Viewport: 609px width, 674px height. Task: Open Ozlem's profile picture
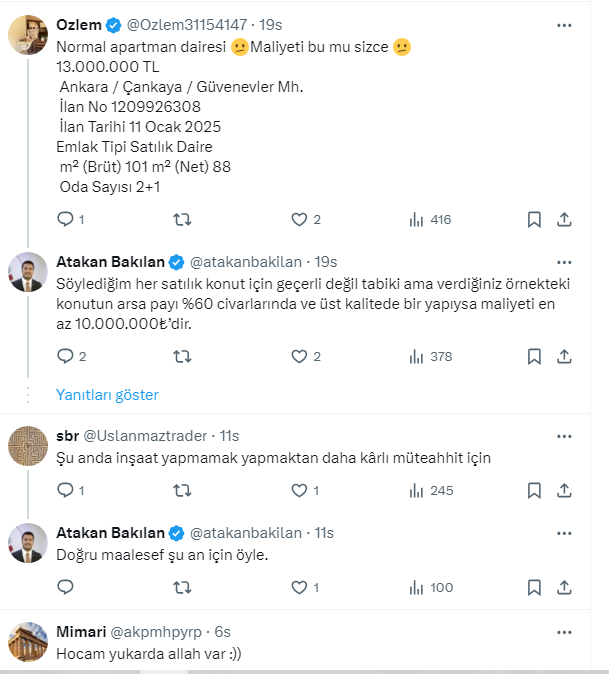pos(28,36)
